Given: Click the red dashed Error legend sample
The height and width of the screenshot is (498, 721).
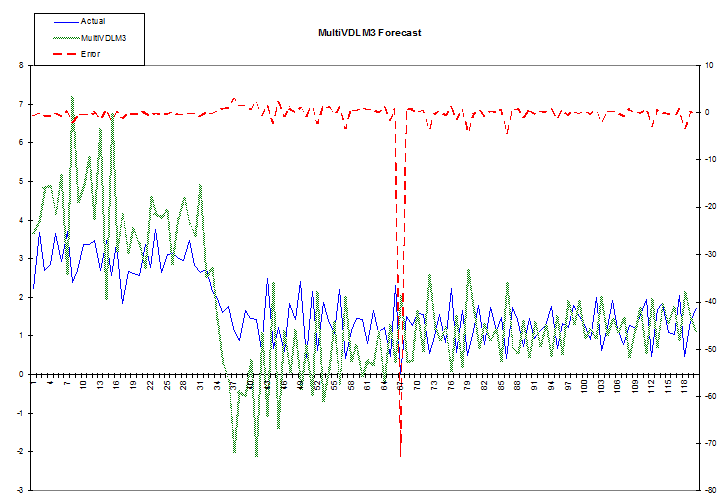Looking at the screenshot, I should point(66,54).
